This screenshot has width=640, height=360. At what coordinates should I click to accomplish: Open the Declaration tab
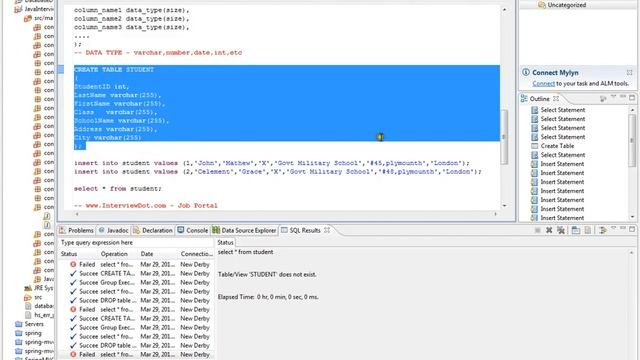pyautogui.click(x=153, y=230)
